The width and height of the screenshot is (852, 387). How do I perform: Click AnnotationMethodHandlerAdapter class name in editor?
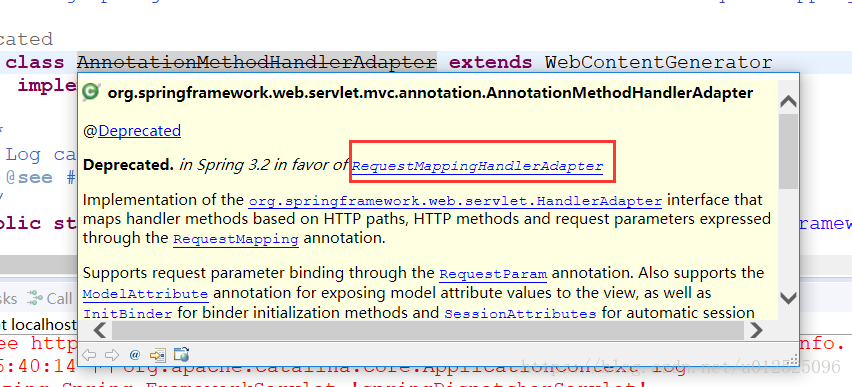pos(257,63)
